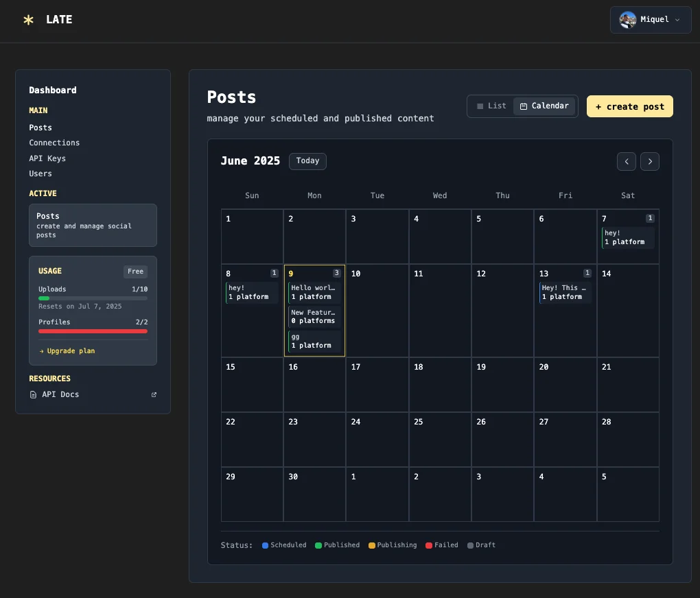Select Users in the sidebar

click(x=40, y=174)
